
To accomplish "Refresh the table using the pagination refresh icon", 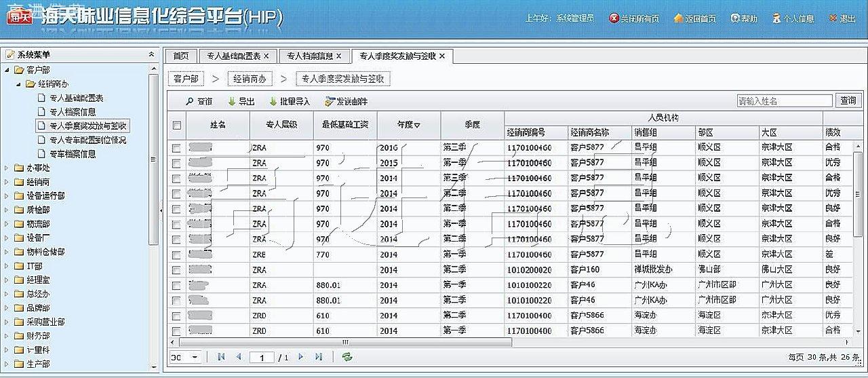I will (x=347, y=357).
